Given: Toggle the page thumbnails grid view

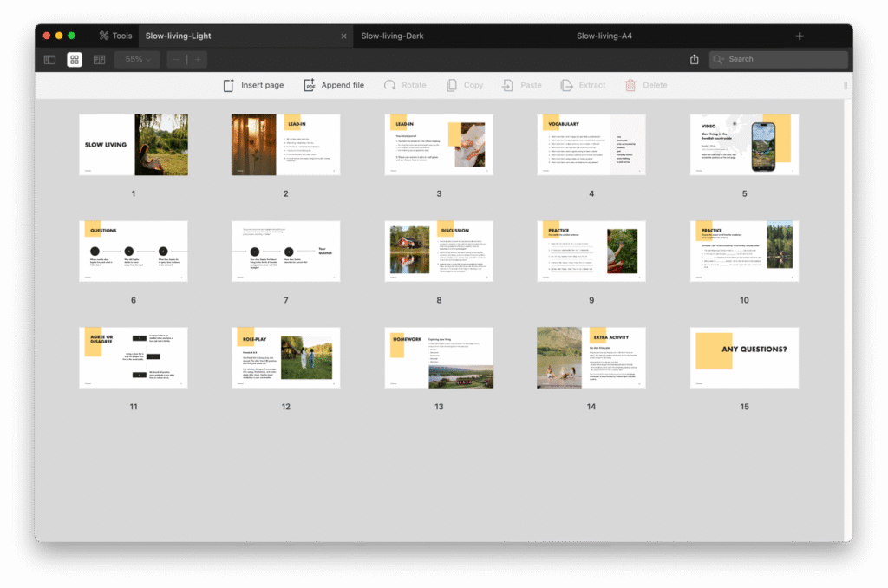Looking at the screenshot, I should pyautogui.click(x=75, y=60).
